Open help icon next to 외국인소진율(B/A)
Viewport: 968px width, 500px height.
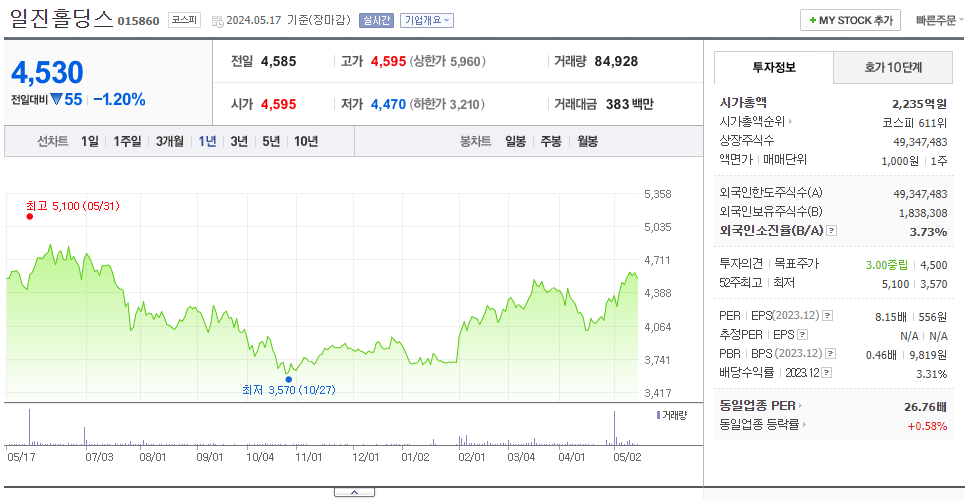coord(832,231)
